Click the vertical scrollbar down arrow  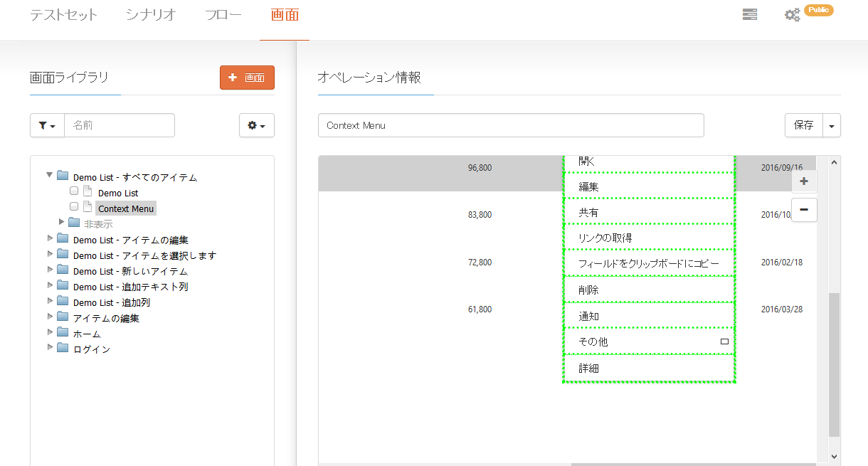click(834, 457)
